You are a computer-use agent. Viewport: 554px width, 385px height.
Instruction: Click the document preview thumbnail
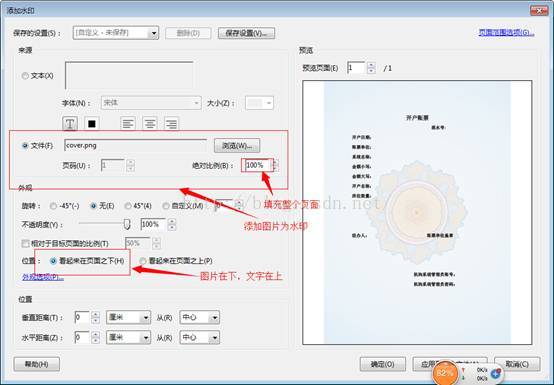coord(417,212)
